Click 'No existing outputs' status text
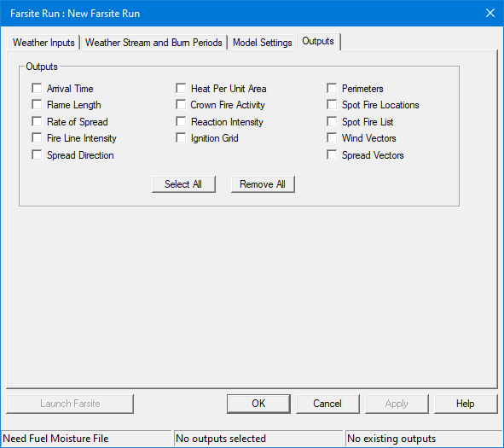This screenshot has height=448, width=504. [x=391, y=439]
